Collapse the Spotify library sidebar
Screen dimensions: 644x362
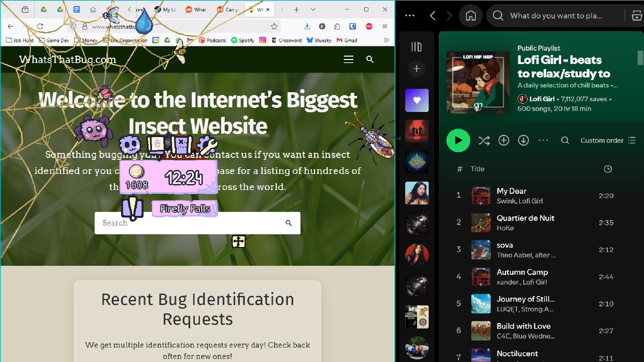coord(416,46)
